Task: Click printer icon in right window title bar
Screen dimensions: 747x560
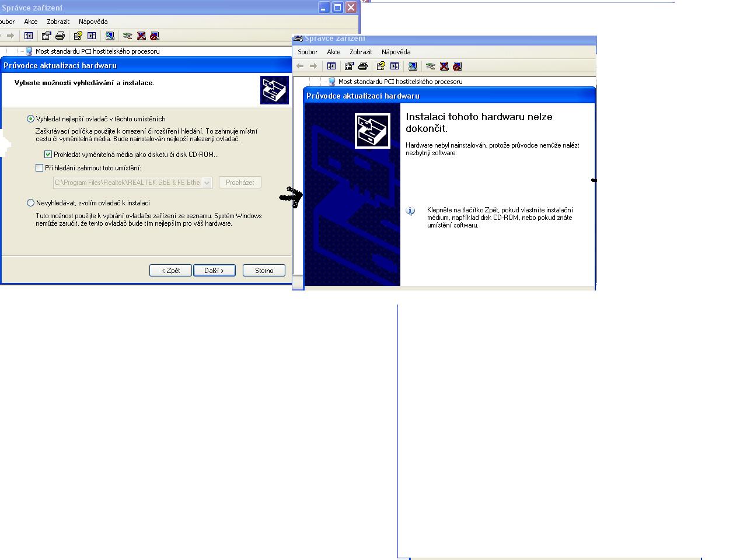Action: (298, 38)
